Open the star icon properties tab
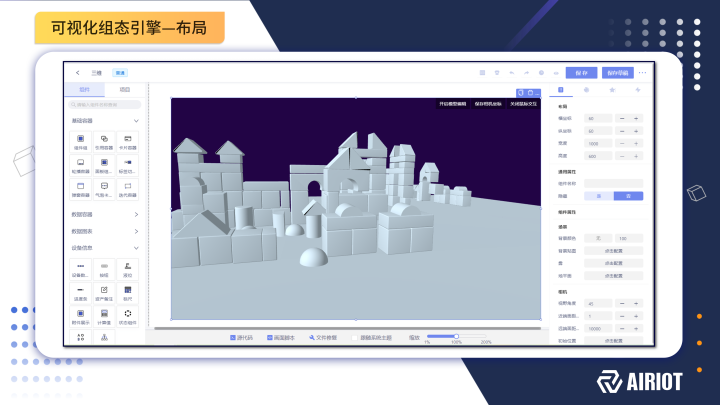The width and height of the screenshot is (720, 405). pos(612,90)
